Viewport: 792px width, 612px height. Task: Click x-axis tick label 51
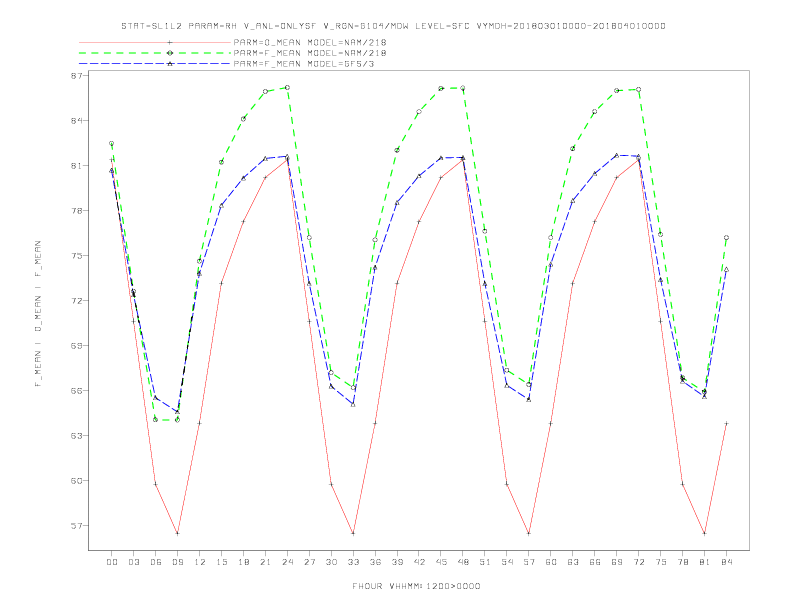(485, 562)
